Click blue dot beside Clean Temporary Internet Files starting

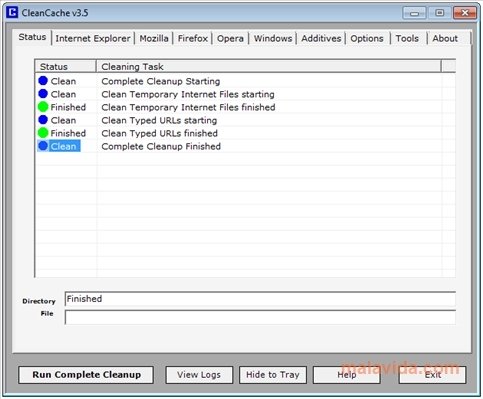(43, 94)
